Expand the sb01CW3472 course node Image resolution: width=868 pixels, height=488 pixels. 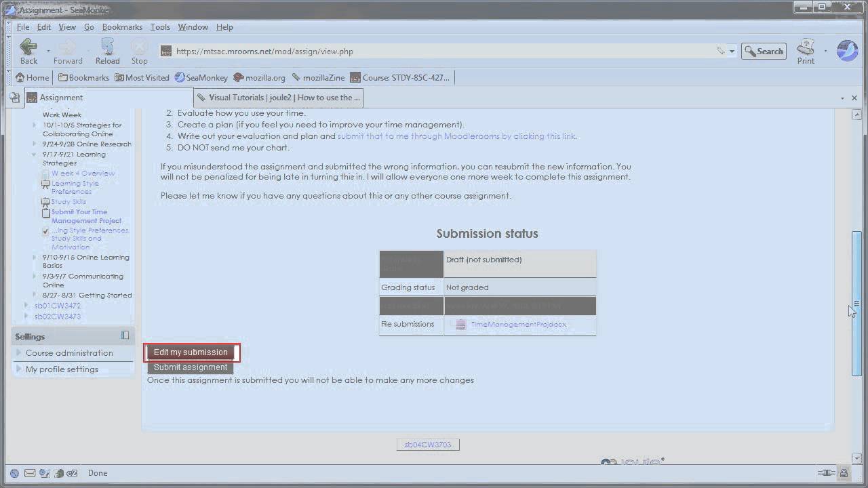[x=27, y=306]
